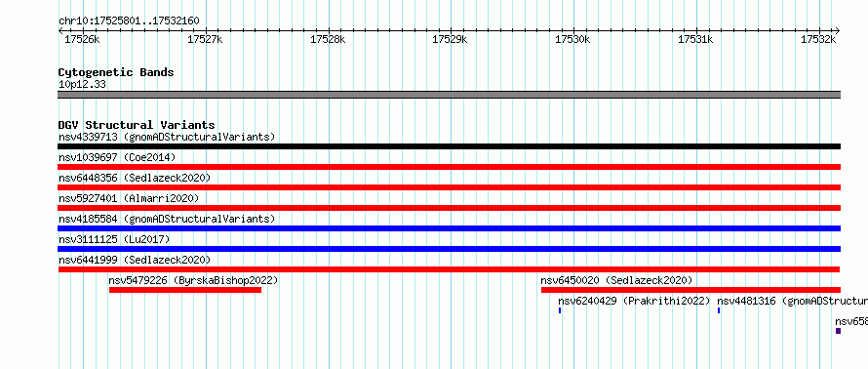
Task: Click the DGV Structural Variants track title
Action: (x=137, y=125)
